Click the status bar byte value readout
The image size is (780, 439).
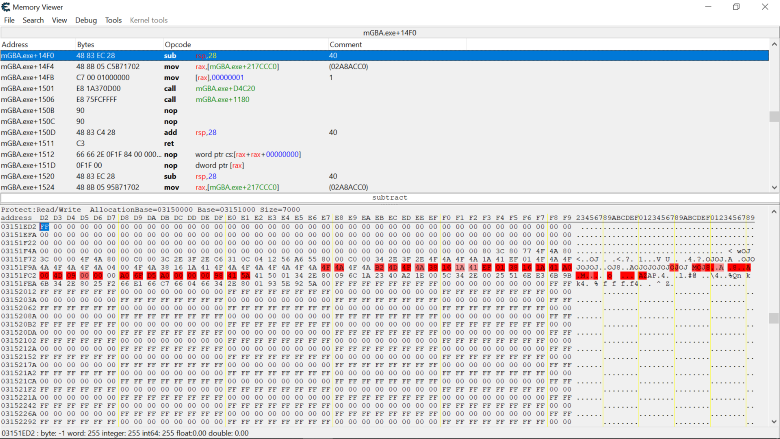pos(125,433)
